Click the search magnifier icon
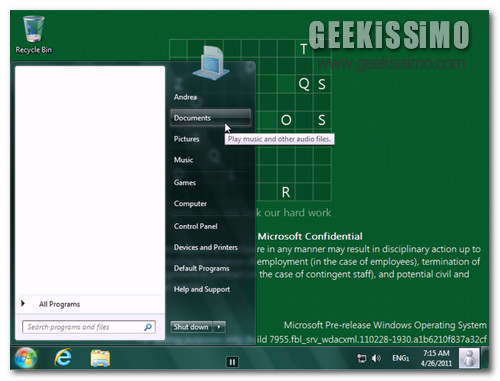Image resolution: width=500 pixels, height=381 pixels. click(x=148, y=327)
